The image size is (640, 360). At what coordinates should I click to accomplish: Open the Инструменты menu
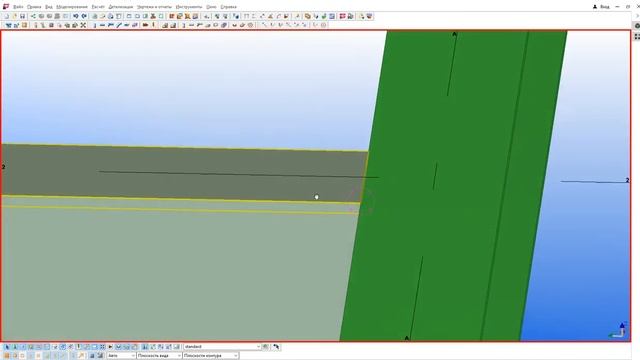tap(189, 7)
